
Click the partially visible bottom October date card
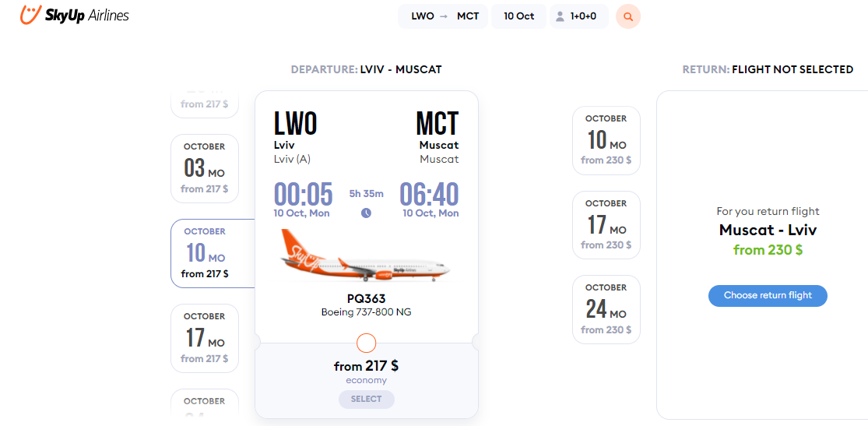point(204,403)
